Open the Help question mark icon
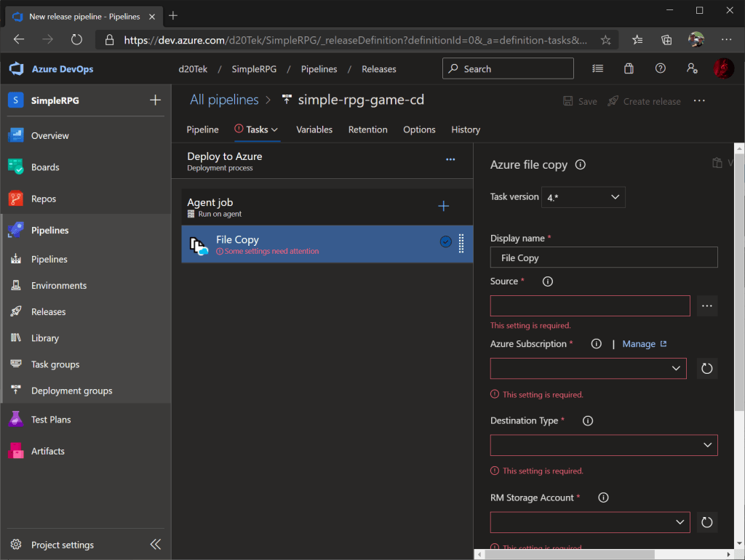This screenshot has width=745, height=560. [660, 68]
